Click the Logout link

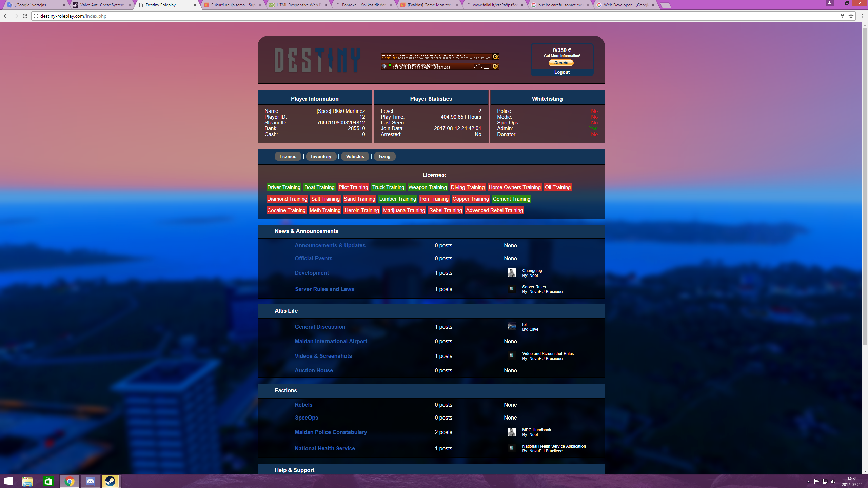[x=562, y=72]
